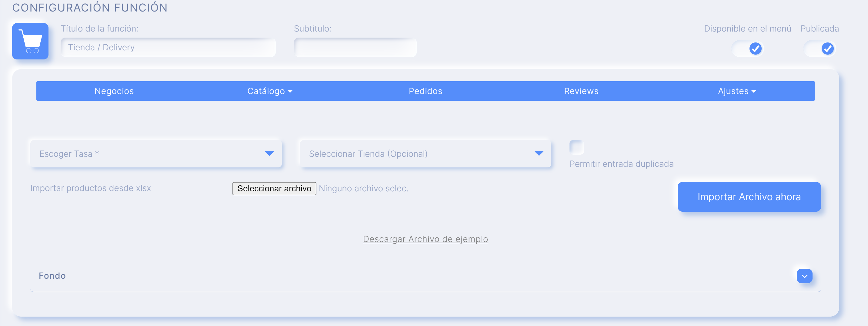Toggle the Disponible en el menú switch
The height and width of the screenshot is (326, 868).
pos(748,49)
